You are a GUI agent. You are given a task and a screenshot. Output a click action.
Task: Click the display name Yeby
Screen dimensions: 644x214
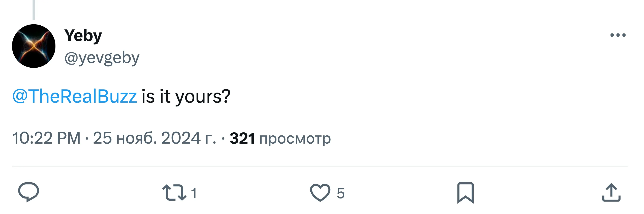pyautogui.click(x=83, y=36)
